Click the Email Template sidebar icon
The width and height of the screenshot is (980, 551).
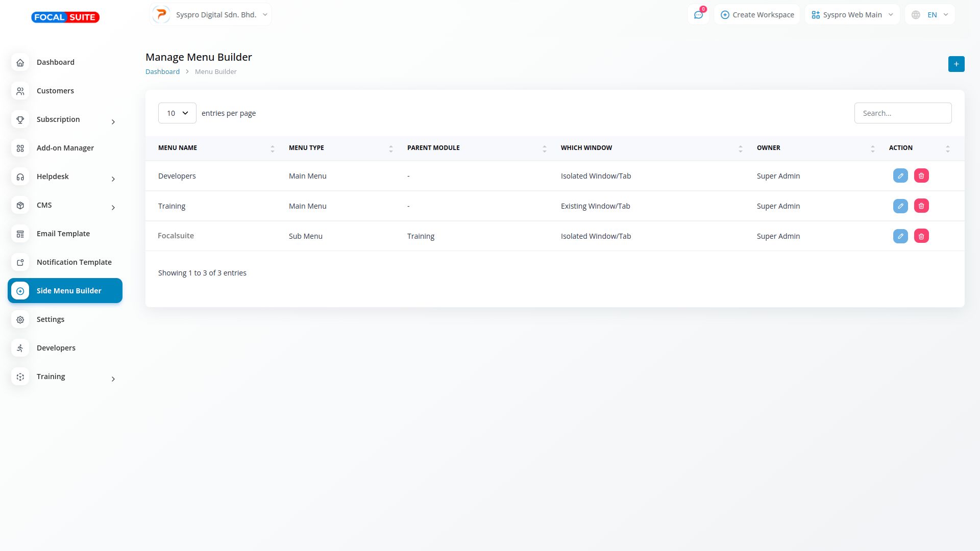click(20, 234)
